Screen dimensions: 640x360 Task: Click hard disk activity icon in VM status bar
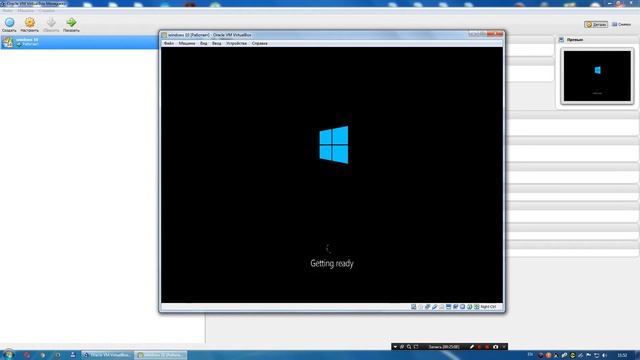413,307
